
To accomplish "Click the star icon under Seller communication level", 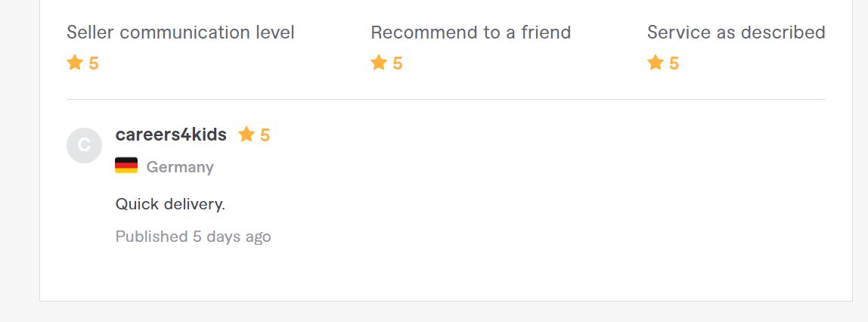I will 74,63.
